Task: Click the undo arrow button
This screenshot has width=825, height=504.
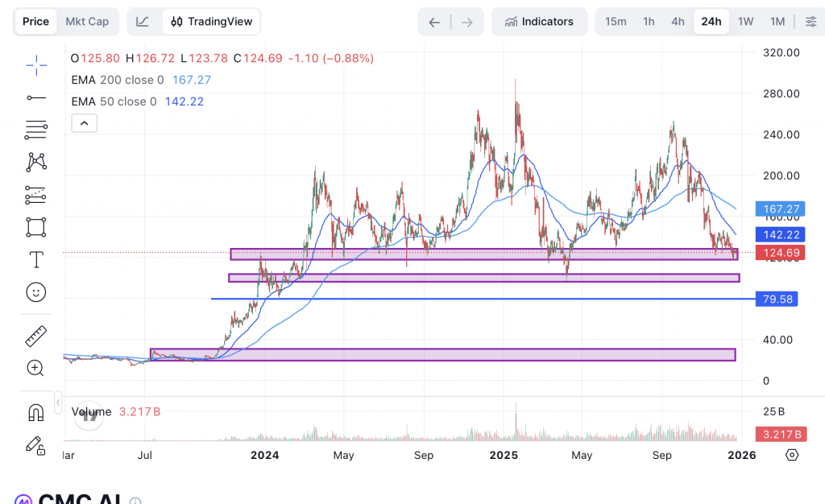Action: point(434,22)
